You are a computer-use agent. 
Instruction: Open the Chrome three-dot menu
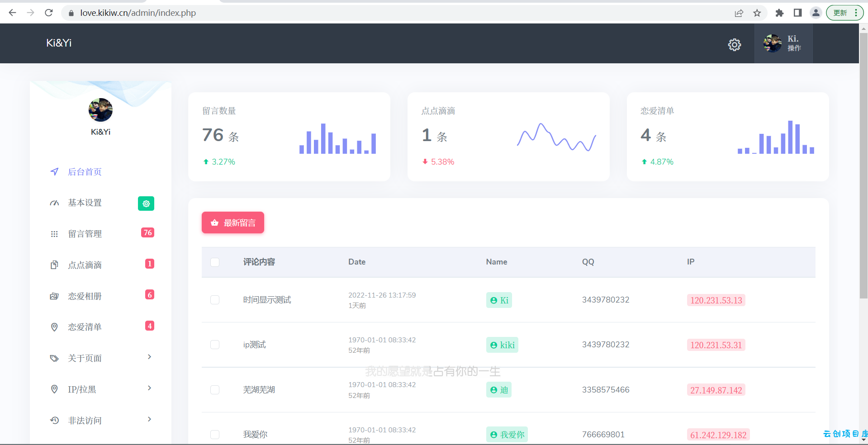click(856, 13)
